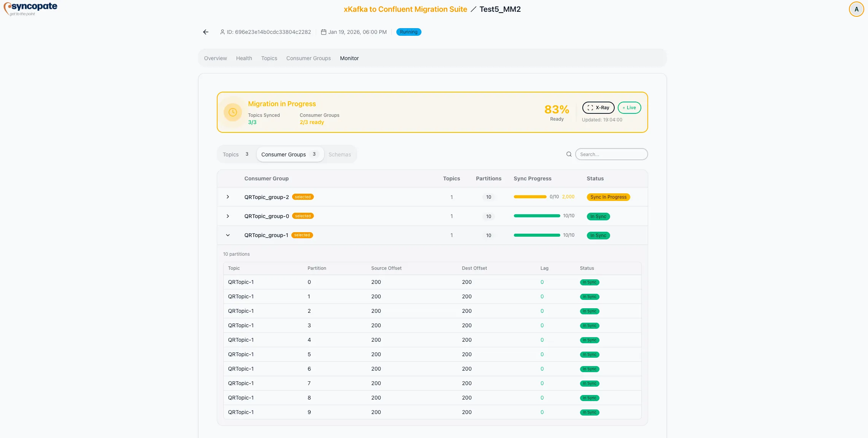
Task: Click the search magnifier icon
Action: coord(569,154)
